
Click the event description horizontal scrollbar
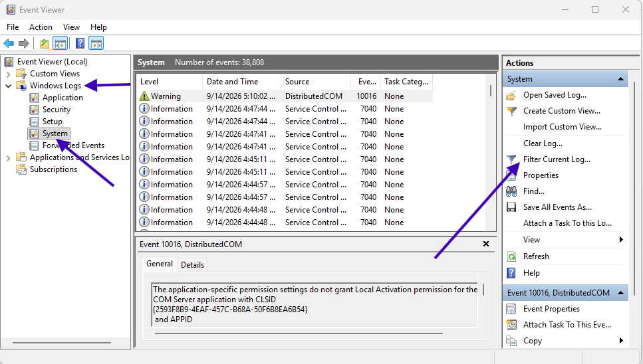pyautogui.click(x=299, y=333)
